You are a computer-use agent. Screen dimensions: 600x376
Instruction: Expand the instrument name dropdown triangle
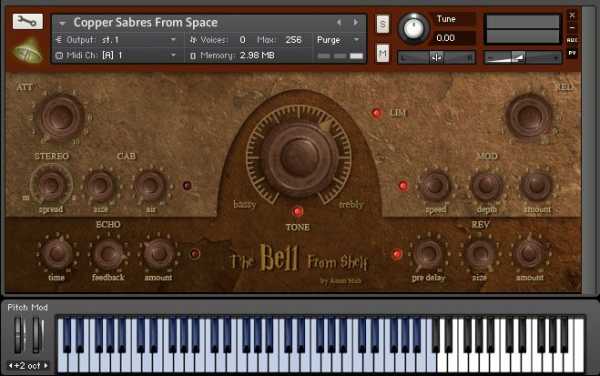[62, 23]
